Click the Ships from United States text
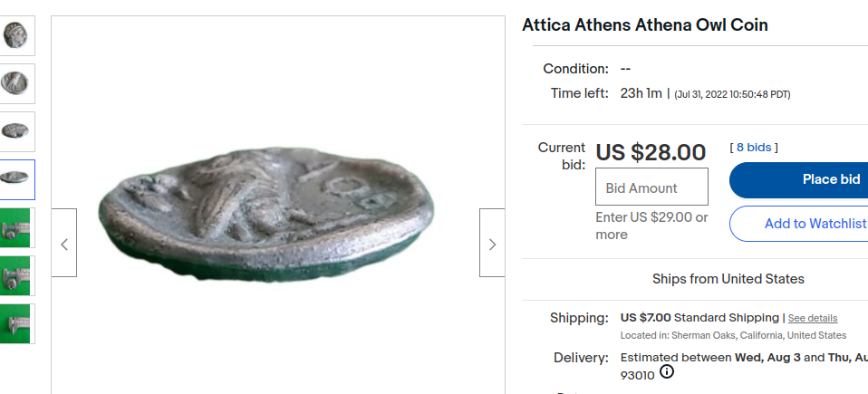This screenshot has height=394, width=868. 728,279
